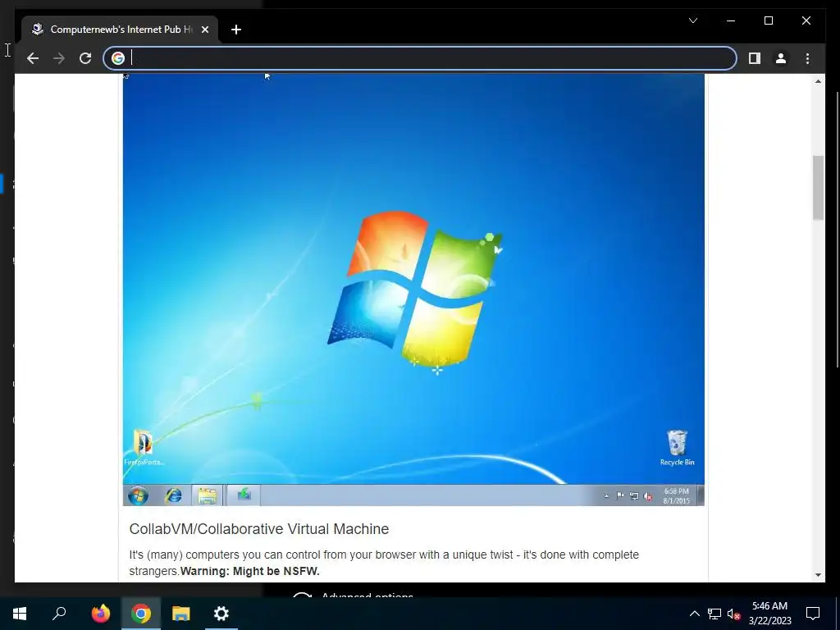Click the Chrome icon in the taskbar

point(141,614)
